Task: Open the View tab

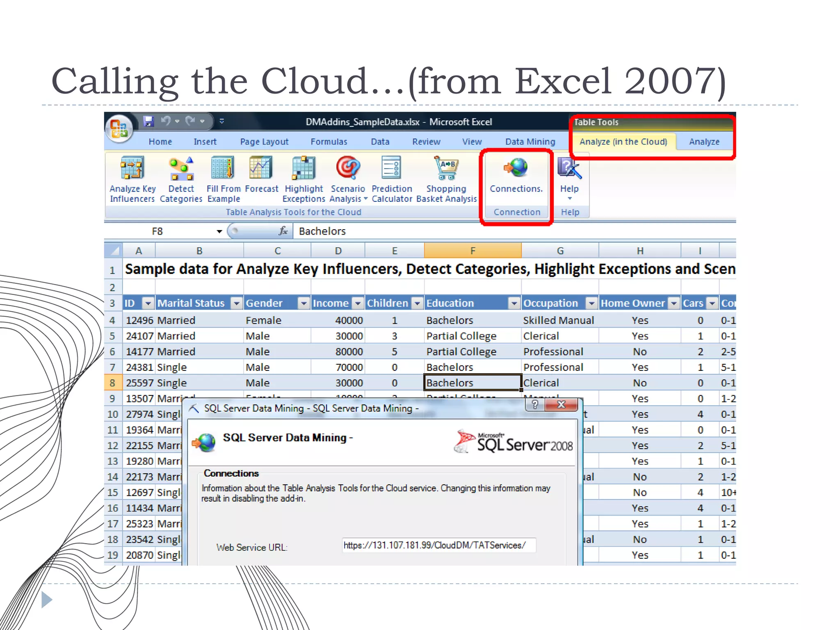Action: pos(472,142)
